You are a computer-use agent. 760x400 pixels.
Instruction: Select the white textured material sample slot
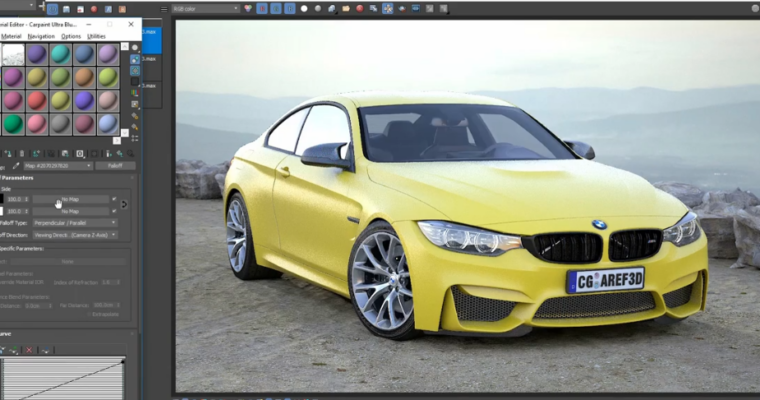coord(13,54)
